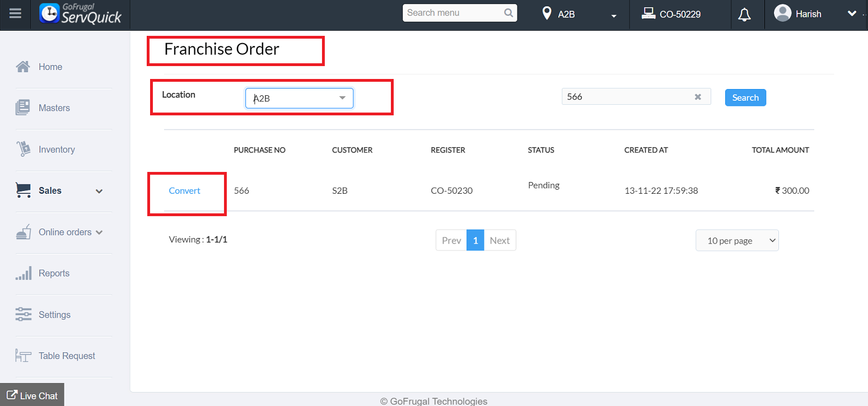Expand the A2B location dropdown in header
868x406 pixels.
point(614,16)
